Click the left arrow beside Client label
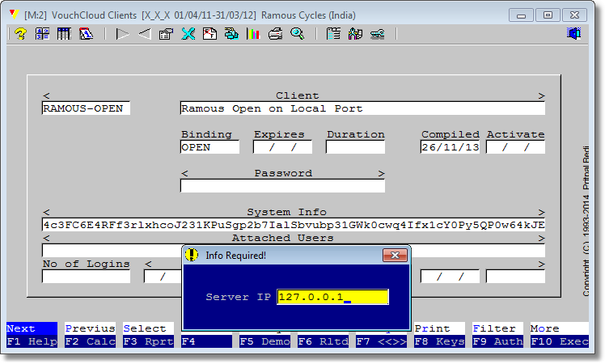 [46, 95]
